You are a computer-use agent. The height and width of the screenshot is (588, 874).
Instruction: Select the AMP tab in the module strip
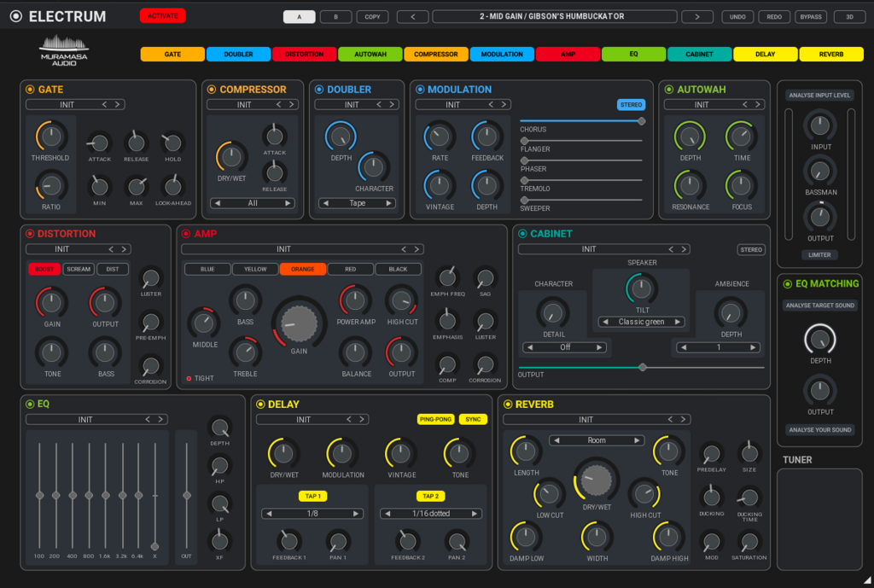[568, 54]
